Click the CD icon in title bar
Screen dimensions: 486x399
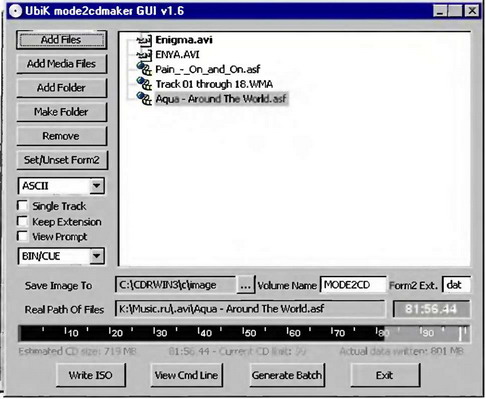(x=15, y=11)
